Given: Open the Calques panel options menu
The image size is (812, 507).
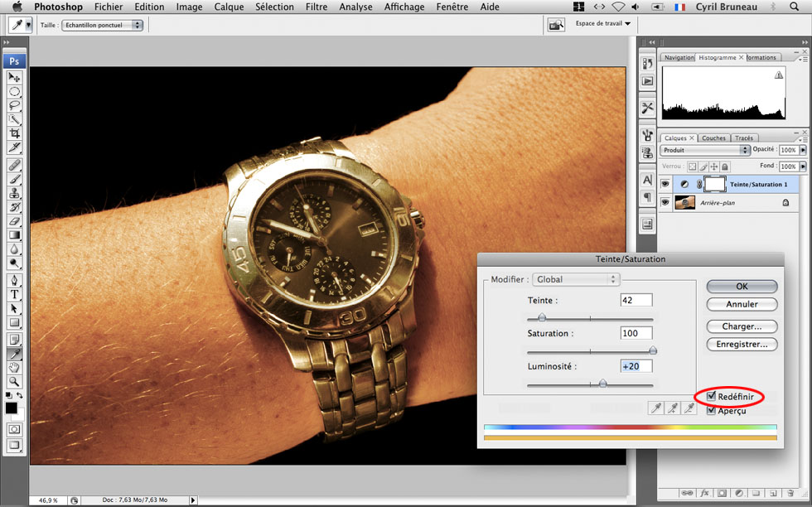Looking at the screenshot, I should point(803,139).
